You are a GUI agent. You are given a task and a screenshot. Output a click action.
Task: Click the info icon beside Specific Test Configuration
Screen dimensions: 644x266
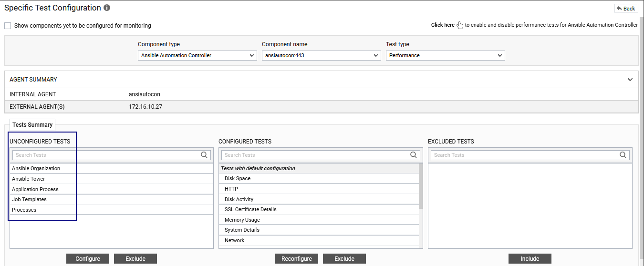pyautogui.click(x=107, y=8)
